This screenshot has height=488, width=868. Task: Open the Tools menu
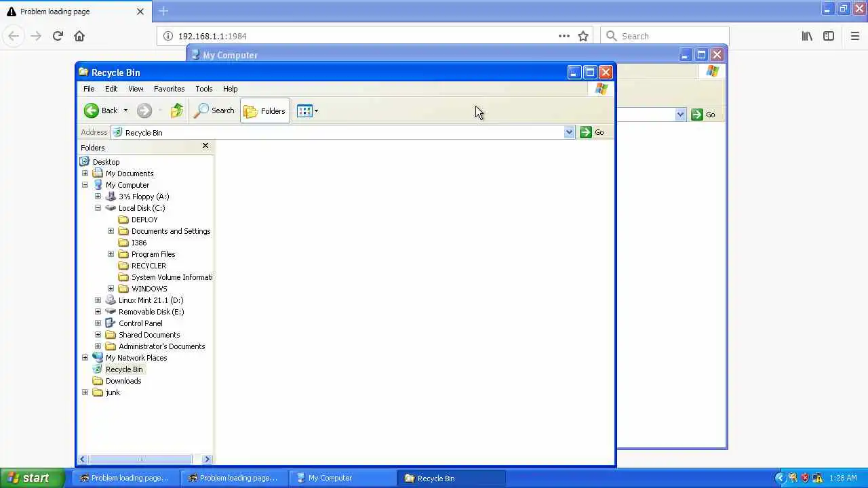coord(203,89)
